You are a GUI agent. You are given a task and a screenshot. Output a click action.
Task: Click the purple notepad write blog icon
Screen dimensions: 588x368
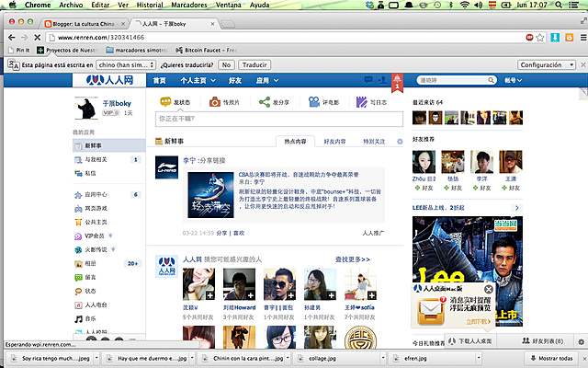point(361,102)
